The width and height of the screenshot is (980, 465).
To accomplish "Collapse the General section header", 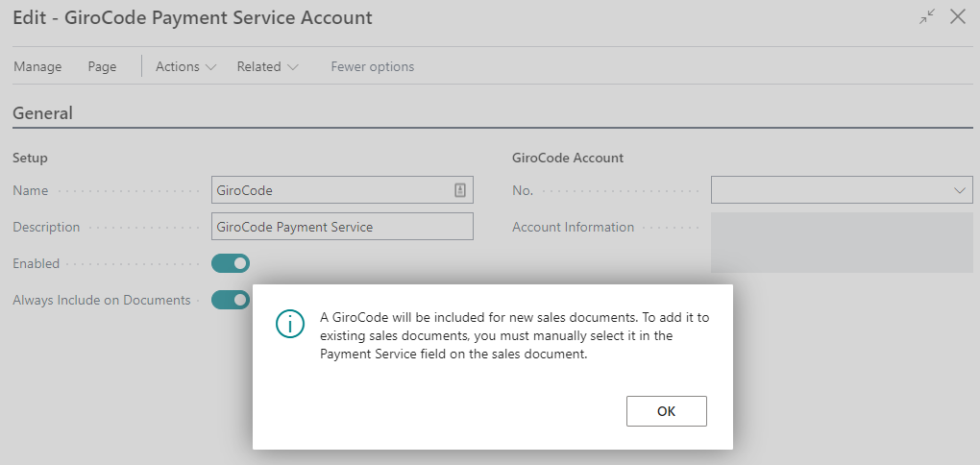I will [x=43, y=113].
